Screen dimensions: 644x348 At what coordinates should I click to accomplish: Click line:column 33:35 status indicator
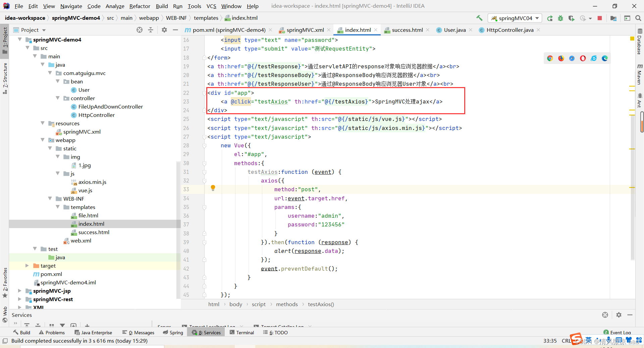click(550, 341)
